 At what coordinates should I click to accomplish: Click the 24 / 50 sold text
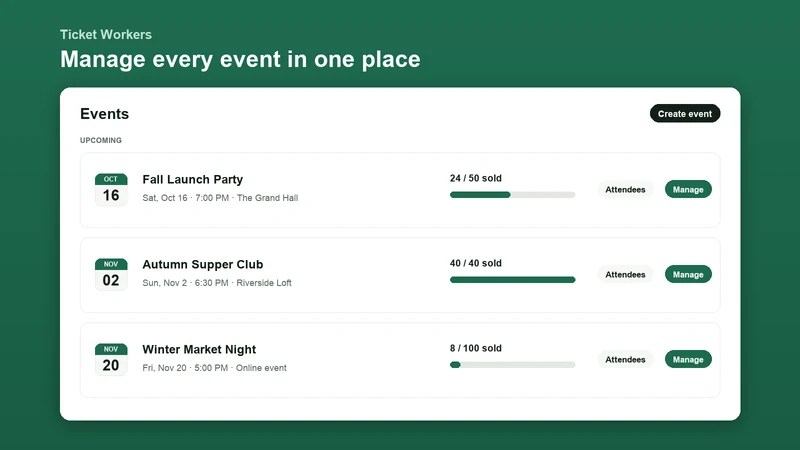(x=476, y=178)
